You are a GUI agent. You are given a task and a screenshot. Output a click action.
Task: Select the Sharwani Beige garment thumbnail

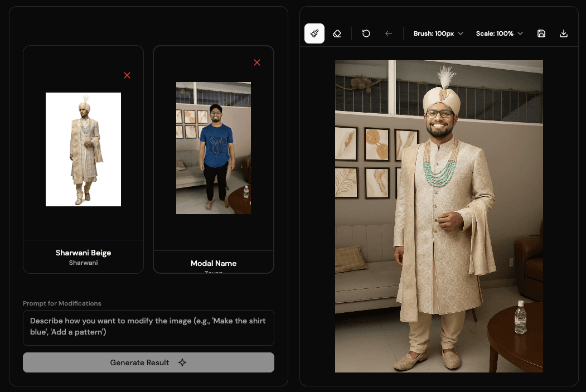(x=83, y=149)
